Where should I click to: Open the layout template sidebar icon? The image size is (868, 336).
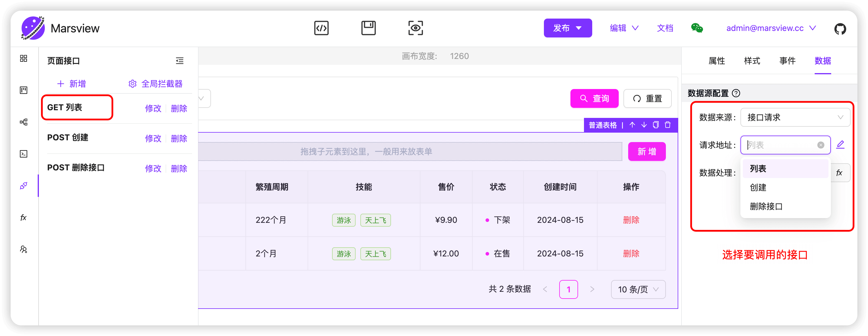pos(24,90)
